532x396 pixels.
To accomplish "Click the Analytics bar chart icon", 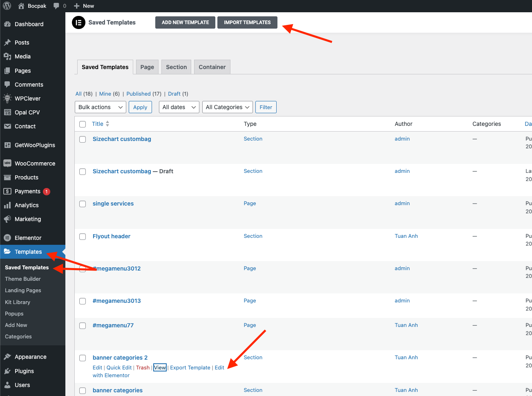I will pyautogui.click(x=7, y=205).
